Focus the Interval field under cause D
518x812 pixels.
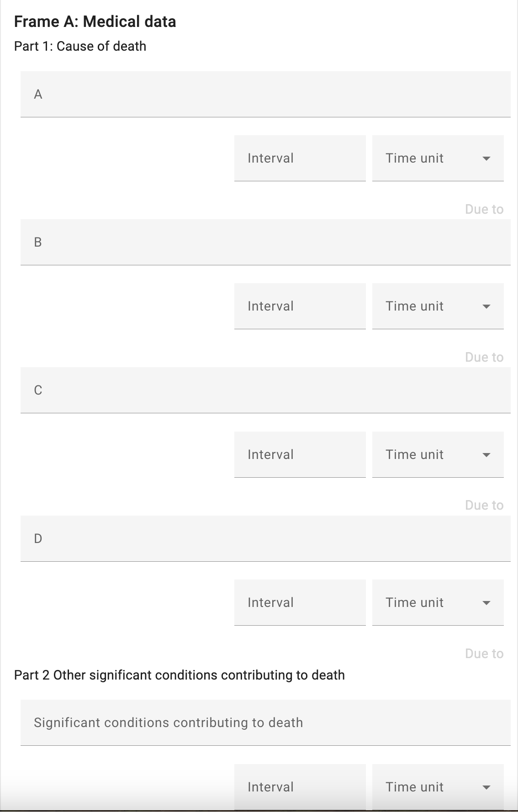[x=300, y=602]
